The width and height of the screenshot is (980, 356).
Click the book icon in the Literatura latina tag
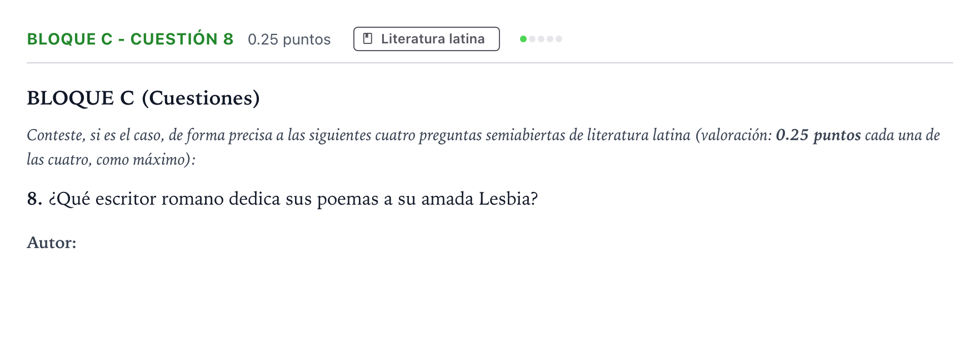click(367, 38)
